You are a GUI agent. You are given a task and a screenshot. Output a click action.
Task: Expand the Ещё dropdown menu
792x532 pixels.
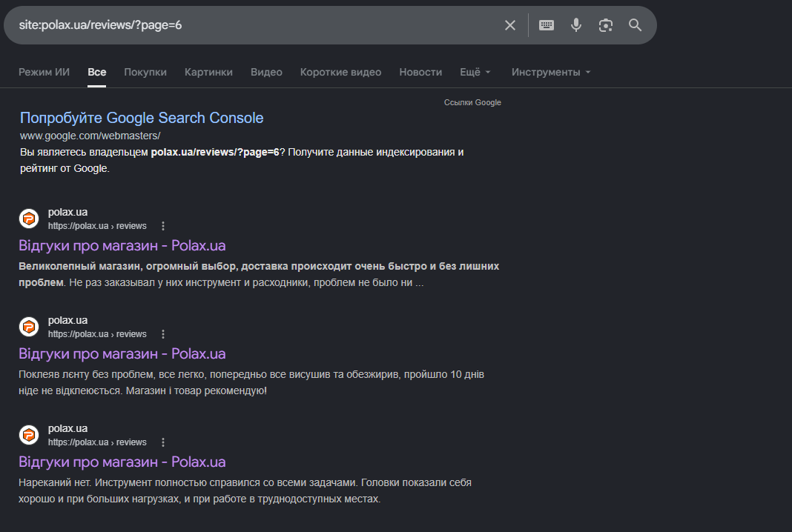475,72
